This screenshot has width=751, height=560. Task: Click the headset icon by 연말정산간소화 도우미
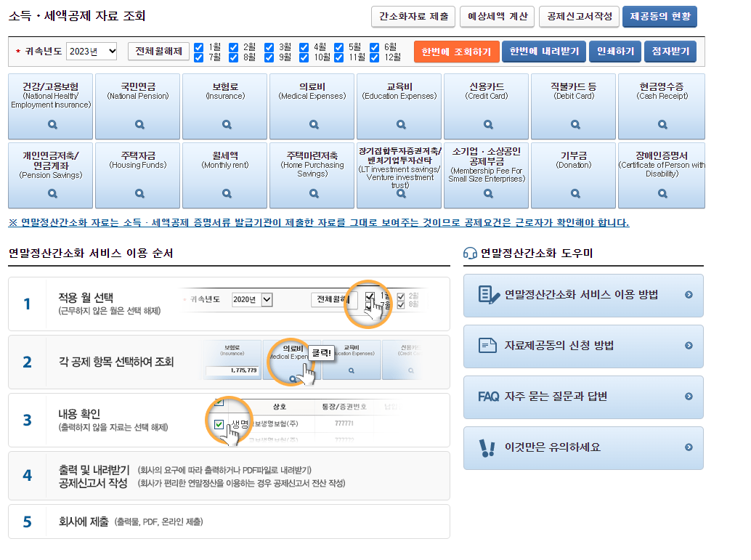pyautogui.click(x=470, y=253)
